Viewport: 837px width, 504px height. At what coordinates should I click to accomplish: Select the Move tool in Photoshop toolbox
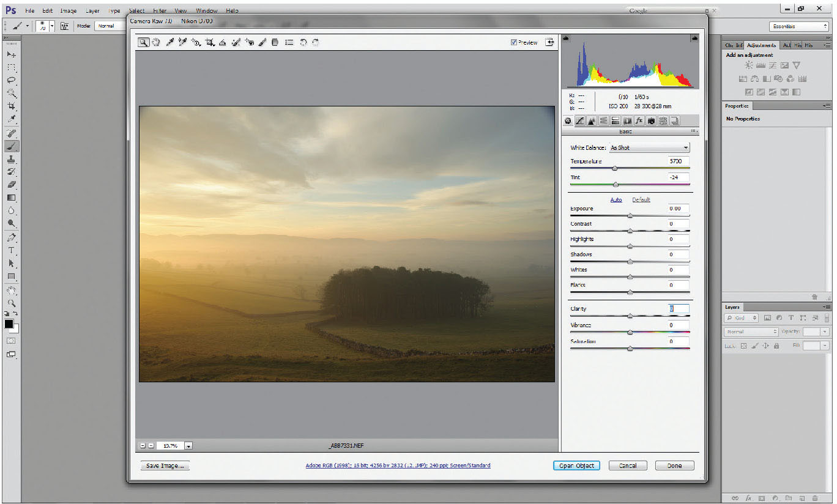12,54
